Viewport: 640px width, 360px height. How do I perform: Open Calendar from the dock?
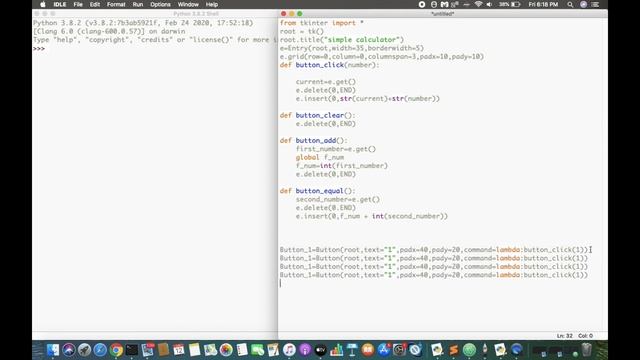tap(178, 350)
